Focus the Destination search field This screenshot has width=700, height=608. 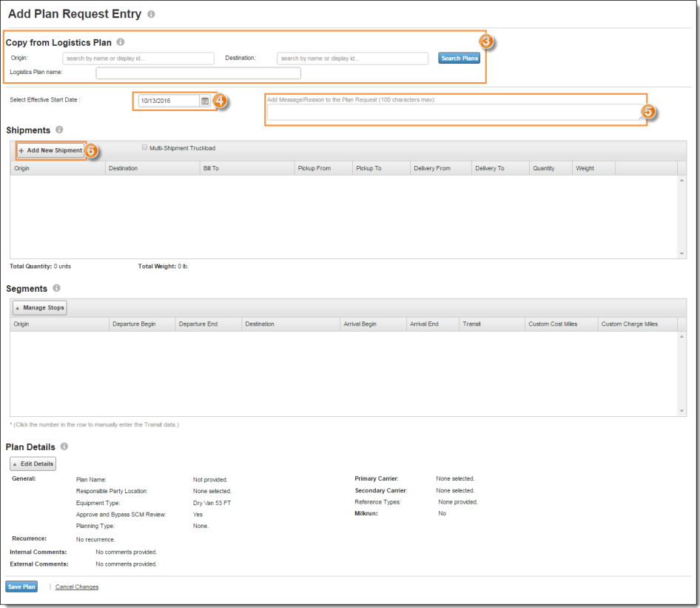tap(352, 59)
